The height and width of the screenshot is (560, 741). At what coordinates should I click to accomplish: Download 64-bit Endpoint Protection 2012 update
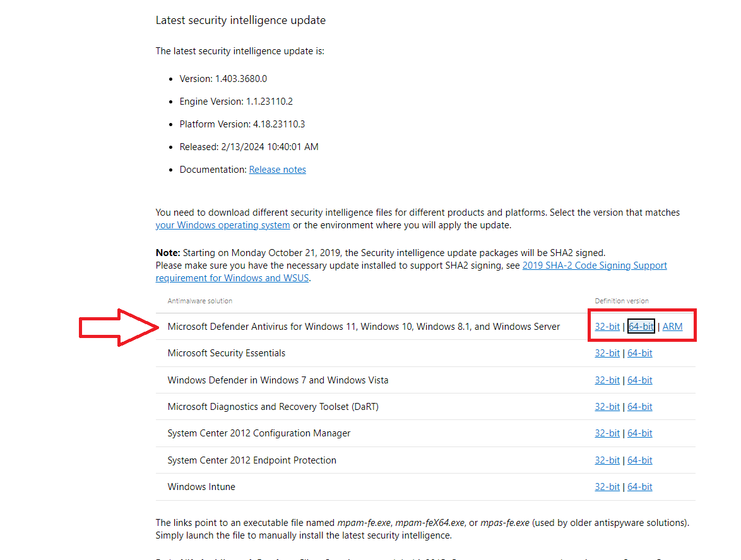pos(640,460)
